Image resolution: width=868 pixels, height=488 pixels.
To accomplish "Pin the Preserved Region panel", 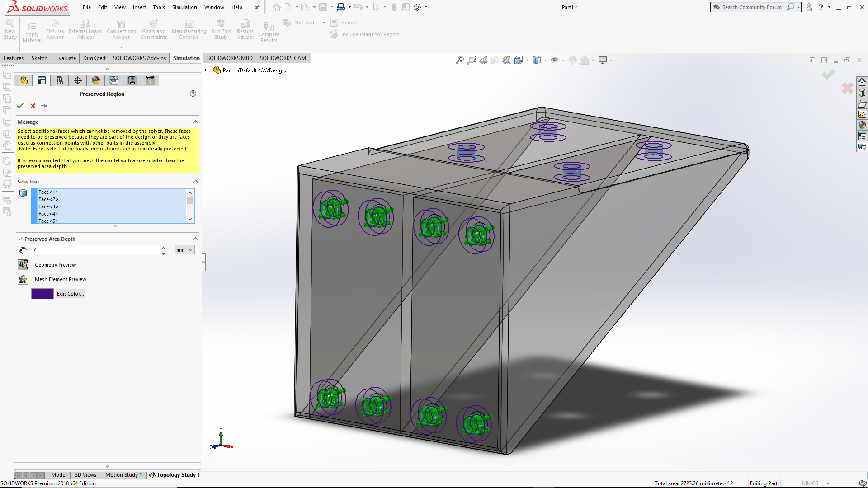I will 45,106.
